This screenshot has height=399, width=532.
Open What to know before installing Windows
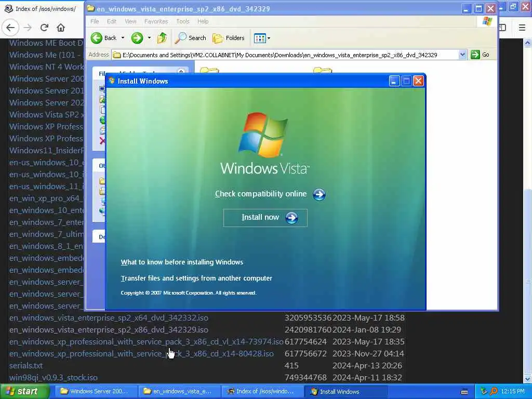182,262
